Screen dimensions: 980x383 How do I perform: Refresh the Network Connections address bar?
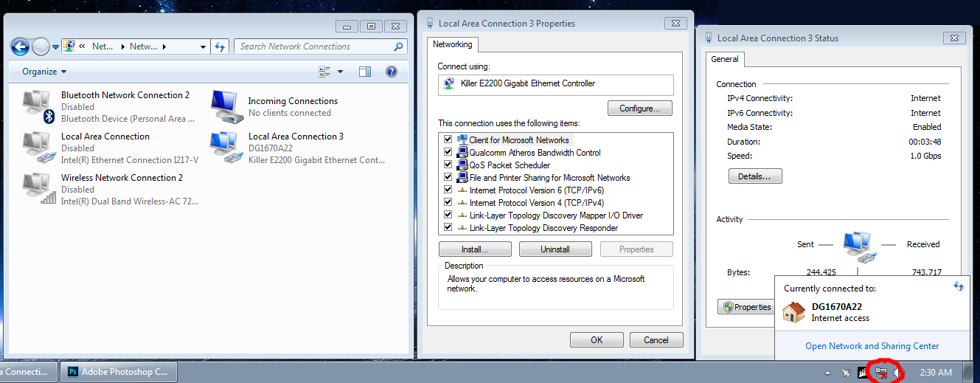pos(220,46)
